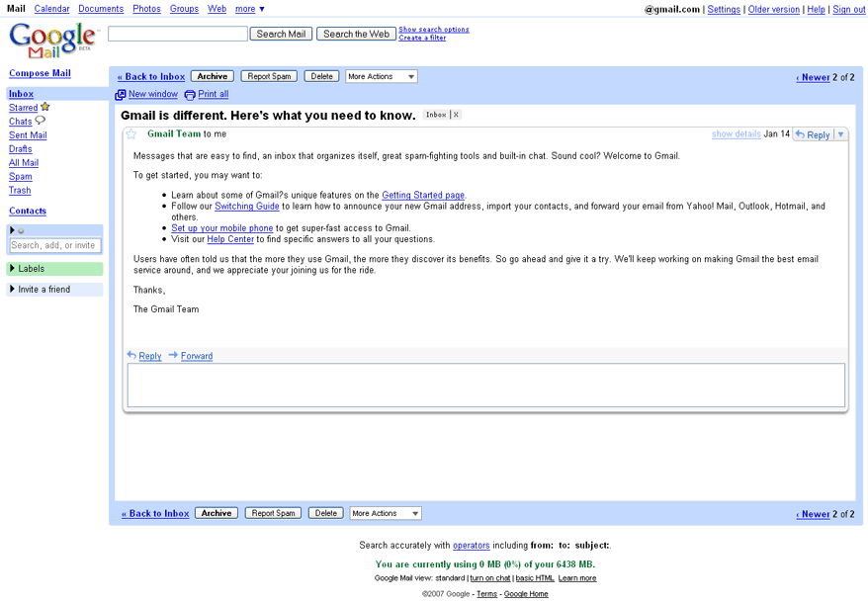Click turn on chat in the footer
Screen dimensions: 868x604
click(490, 578)
